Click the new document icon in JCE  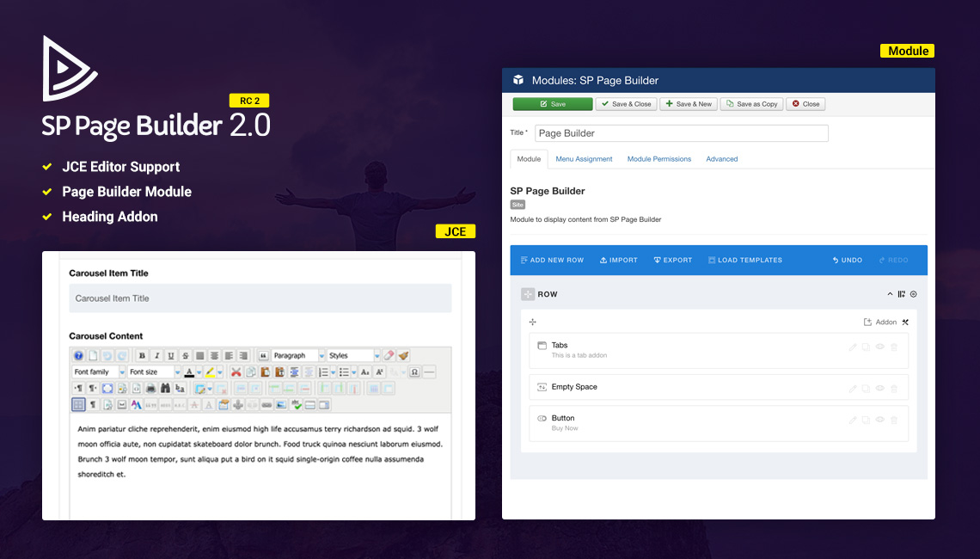(x=93, y=356)
